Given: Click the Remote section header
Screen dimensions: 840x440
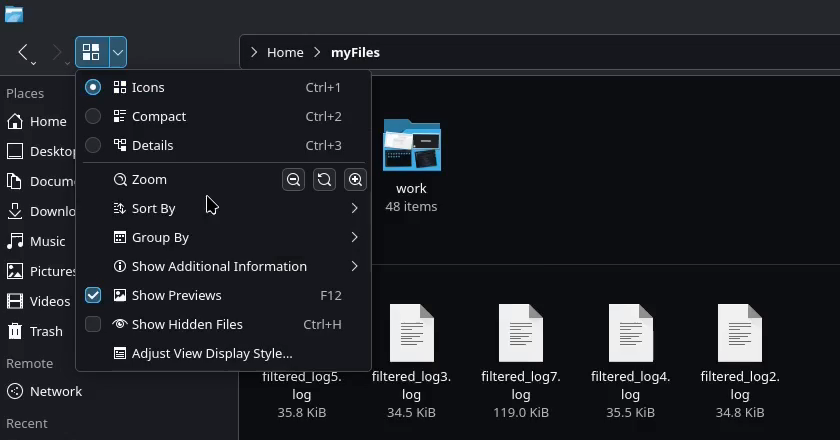Looking at the screenshot, I should coord(29,363).
